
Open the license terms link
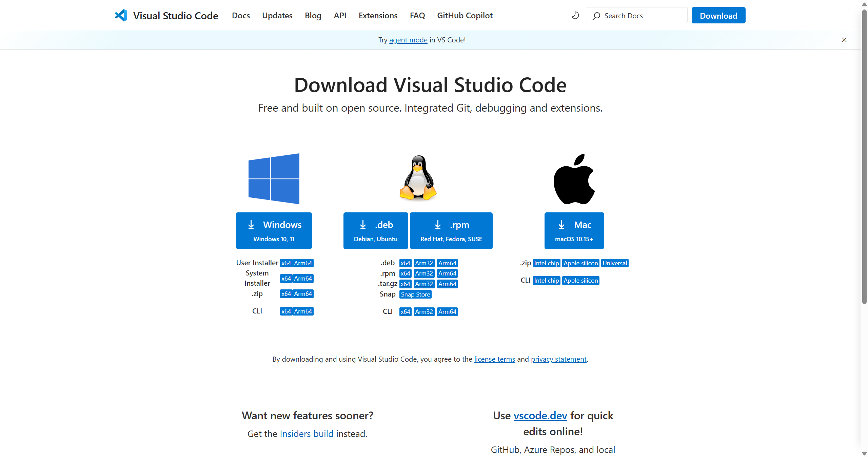click(x=495, y=359)
